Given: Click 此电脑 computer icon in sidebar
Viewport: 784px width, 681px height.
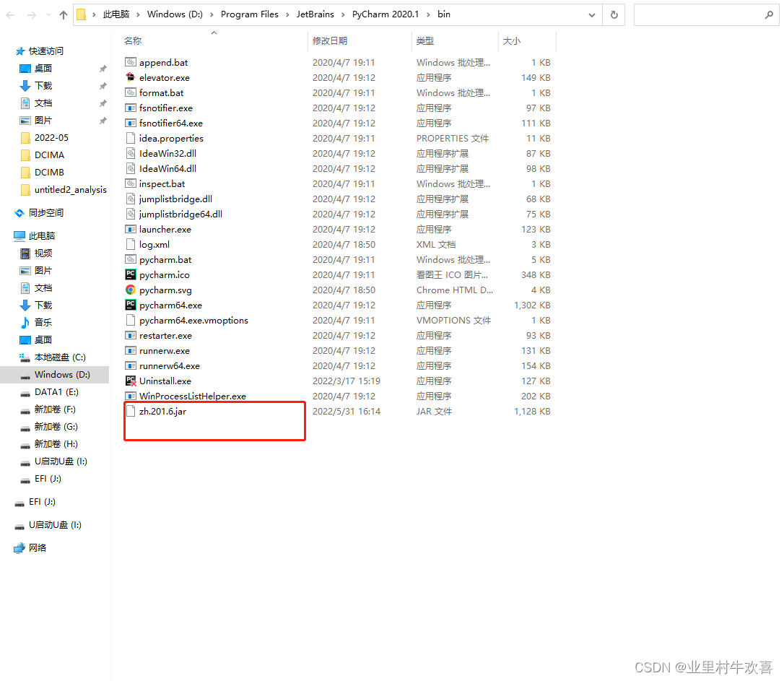Looking at the screenshot, I should pyautogui.click(x=19, y=235).
